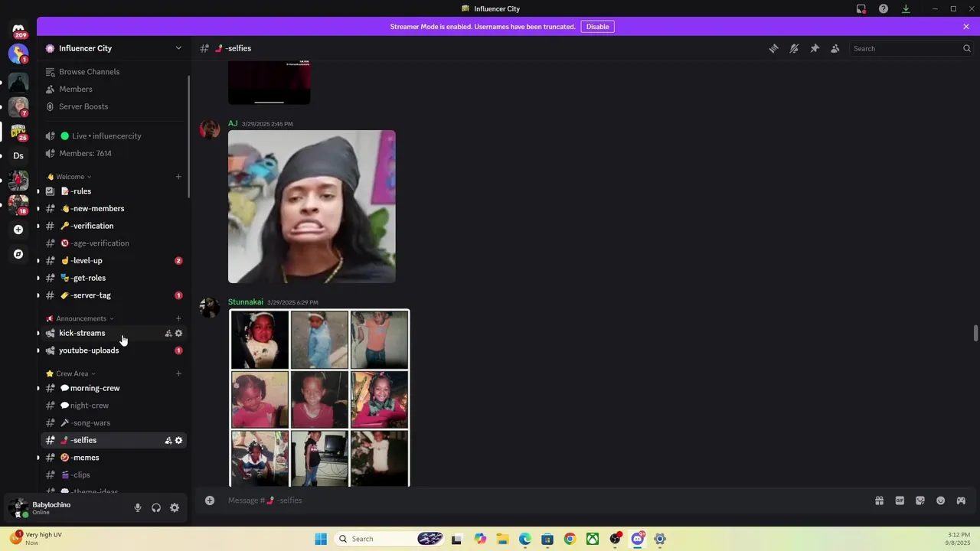Create invite for kick-streams channel
Image resolution: width=980 pixels, height=551 pixels.
click(168, 333)
